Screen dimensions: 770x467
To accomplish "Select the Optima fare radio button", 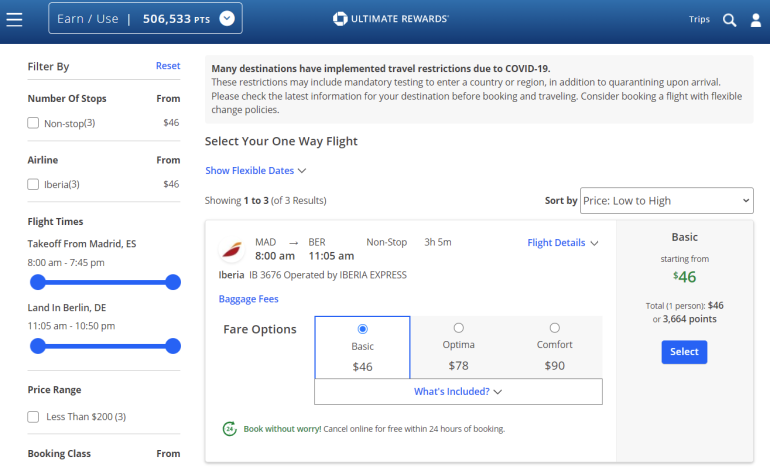I will click(458, 328).
